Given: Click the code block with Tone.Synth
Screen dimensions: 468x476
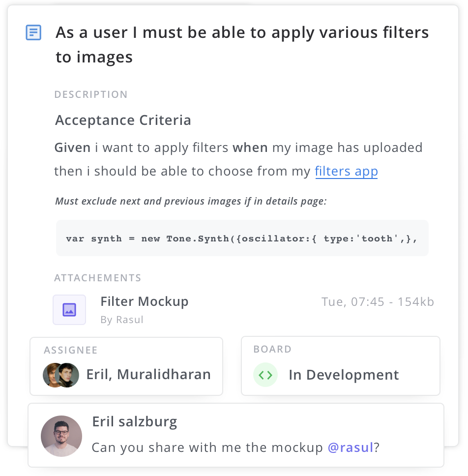Looking at the screenshot, I should (x=242, y=238).
